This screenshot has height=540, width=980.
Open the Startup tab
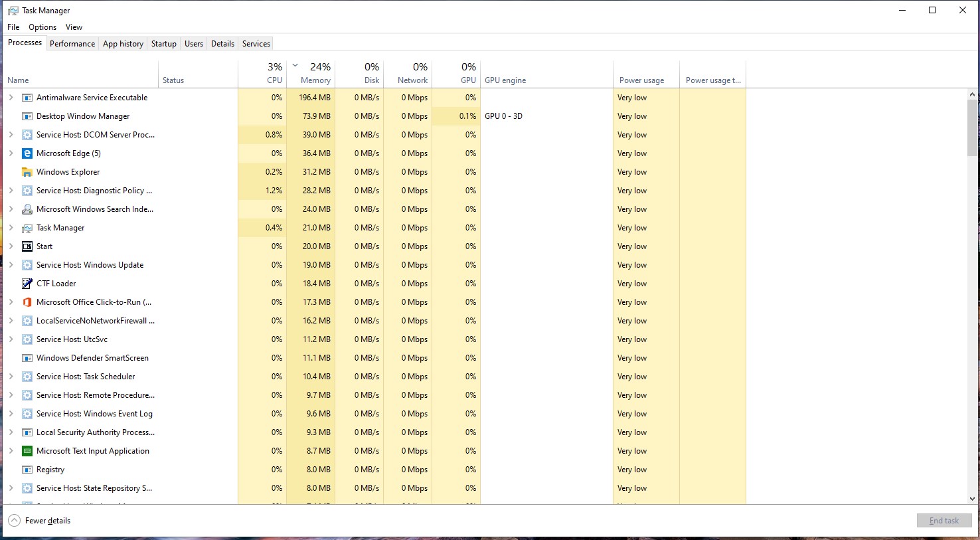point(163,44)
